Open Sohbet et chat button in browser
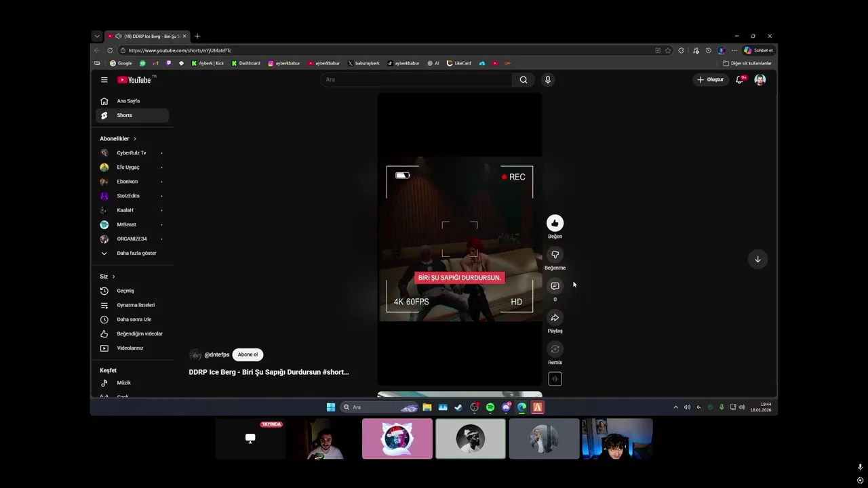The image size is (868, 488). (759, 50)
